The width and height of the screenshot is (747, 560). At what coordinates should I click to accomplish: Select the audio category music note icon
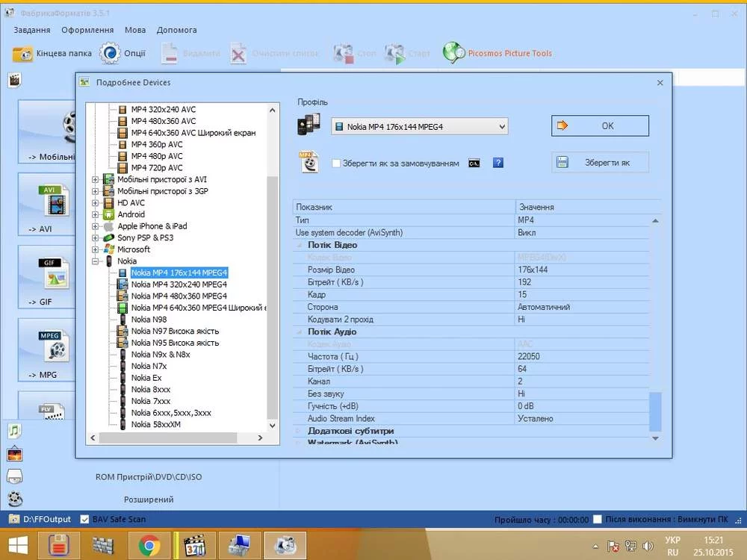click(14, 430)
